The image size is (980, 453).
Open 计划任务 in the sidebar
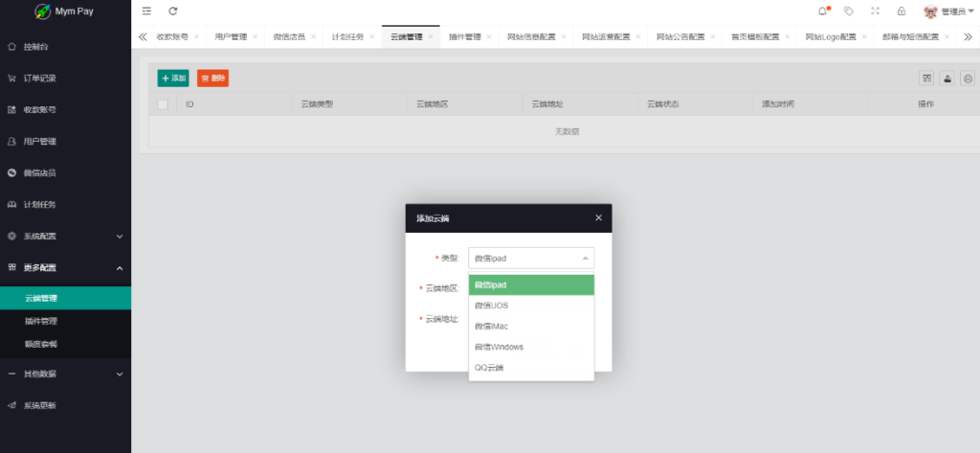click(66, 205)
